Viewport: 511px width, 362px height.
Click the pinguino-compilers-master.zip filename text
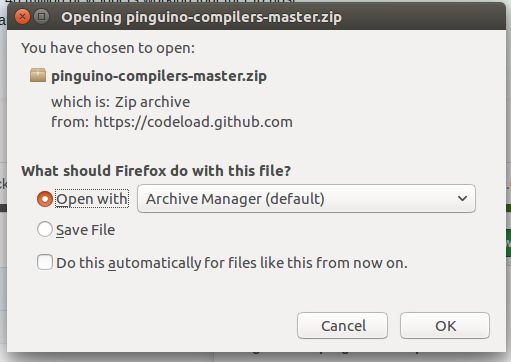point(159,76)
